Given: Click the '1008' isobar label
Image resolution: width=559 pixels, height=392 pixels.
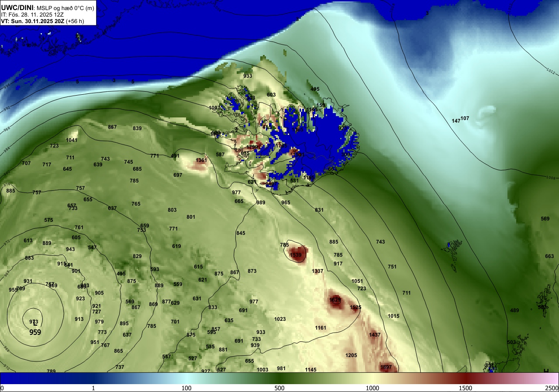Looking at the screenshot, I should click(551, 177).
